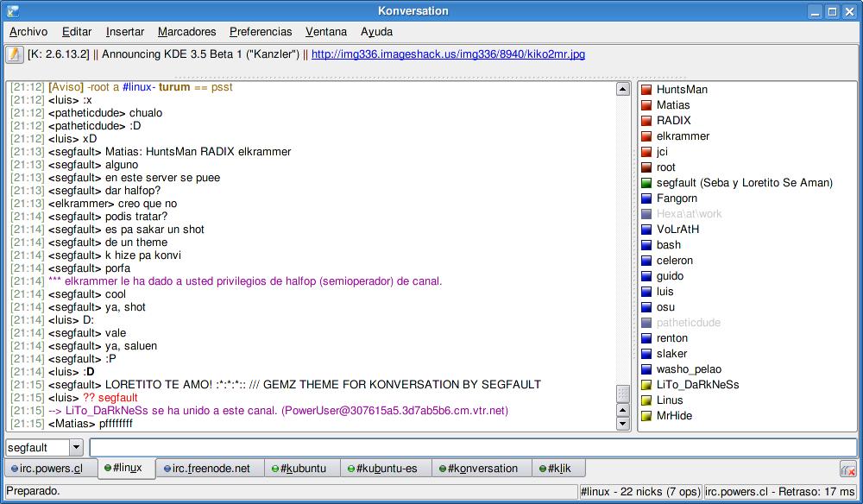Click the red icon beside jci
The width and height of the screenshot is (863, 504).
coord(646,152)
